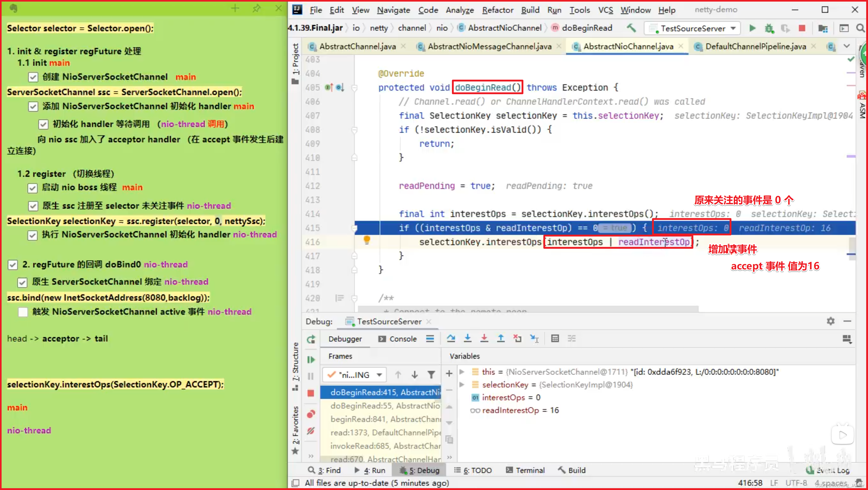The width and height of the screenshot is (868, 490).
Task: Resume program in debug side toolbar
Action: point(311,359)
